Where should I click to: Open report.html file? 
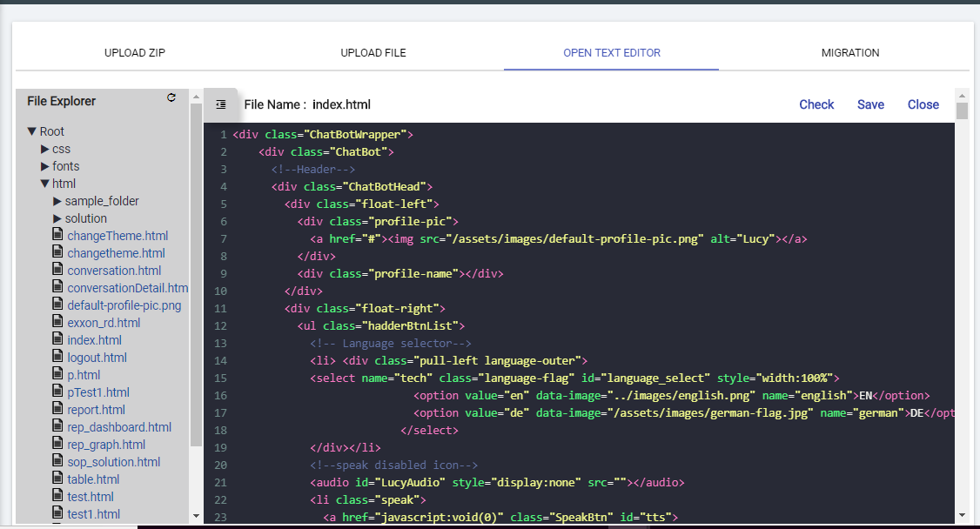(97, 411)
